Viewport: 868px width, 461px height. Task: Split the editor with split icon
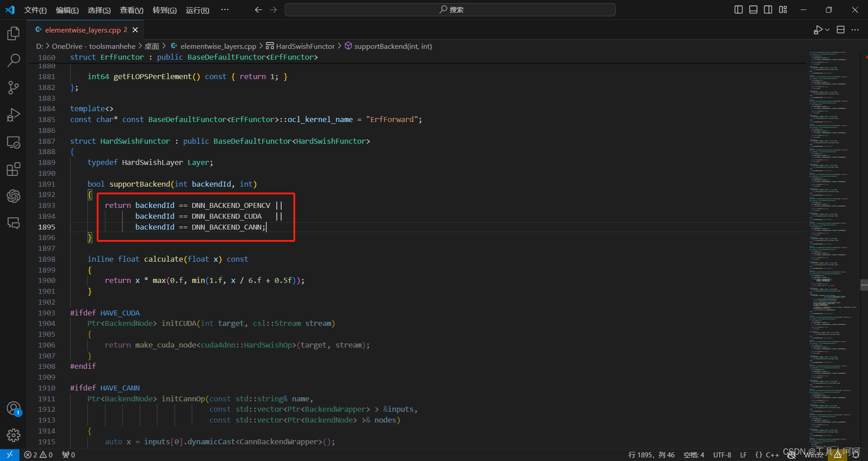(x=840, y=30)
